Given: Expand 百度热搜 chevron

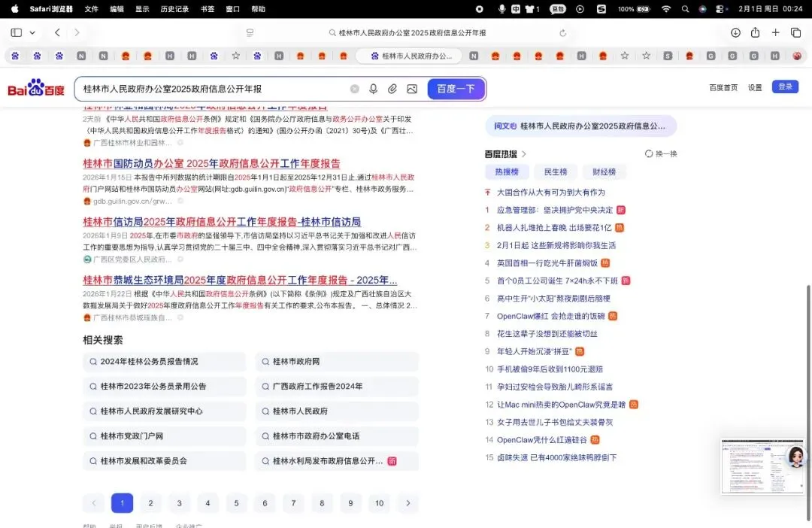Looking at the screenshot, I should click(524, 154).
